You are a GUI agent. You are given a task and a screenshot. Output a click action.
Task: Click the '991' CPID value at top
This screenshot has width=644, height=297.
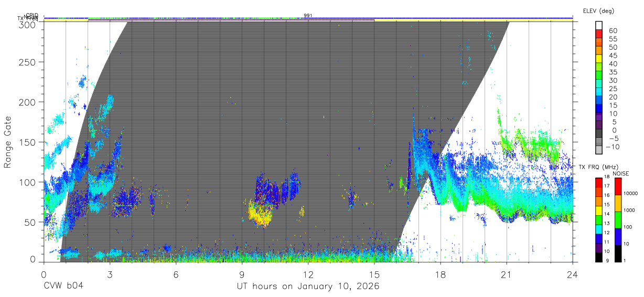[308, 16]
